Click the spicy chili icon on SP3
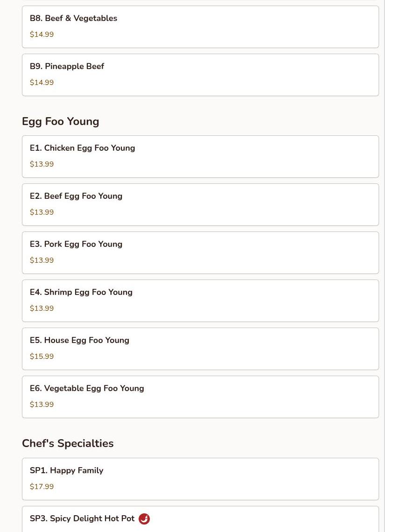The image size is (394, 532). 144,518
